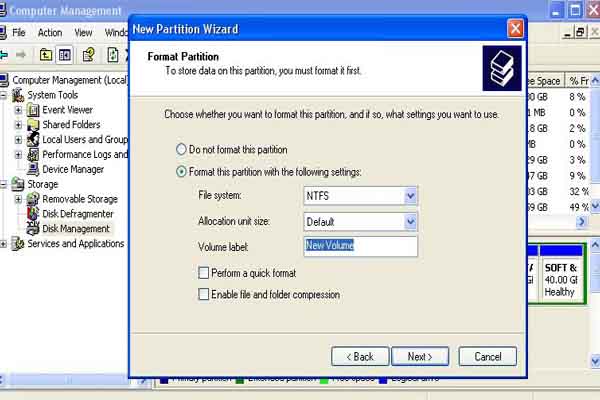This screenshot has width=600, height=400.
Task: Open the File system dropdown
Action: pos(410,197)
